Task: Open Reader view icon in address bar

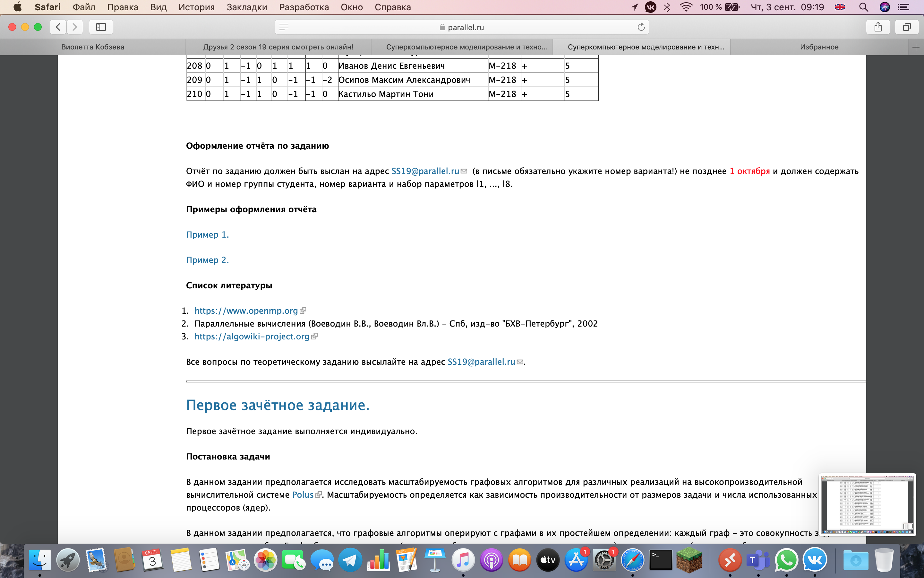Action: (x=284, y=27)
